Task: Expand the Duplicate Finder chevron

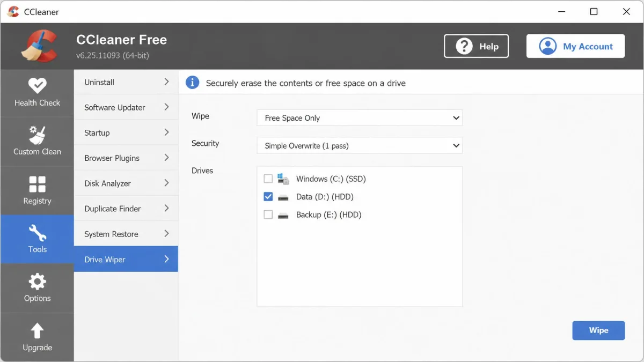Action: pos(166,208)
